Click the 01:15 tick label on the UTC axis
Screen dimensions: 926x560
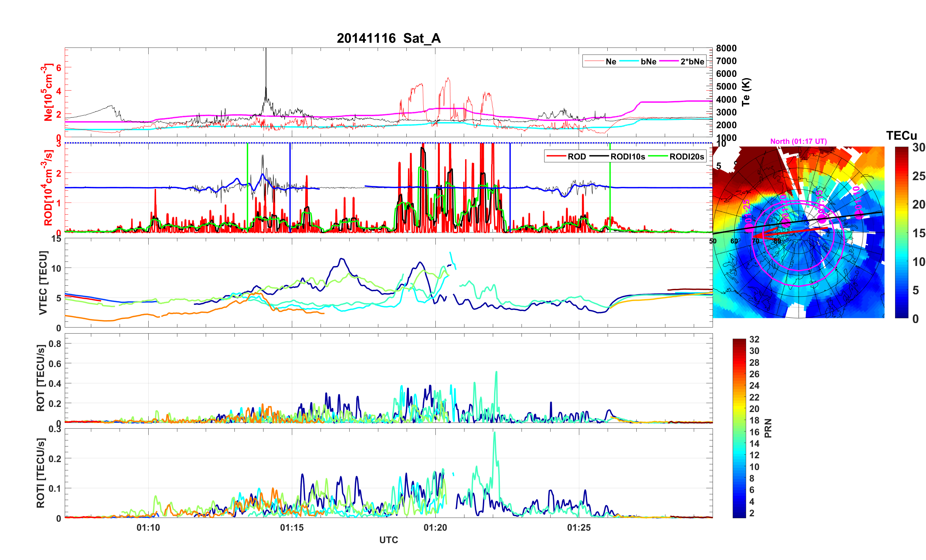(292, 527)
